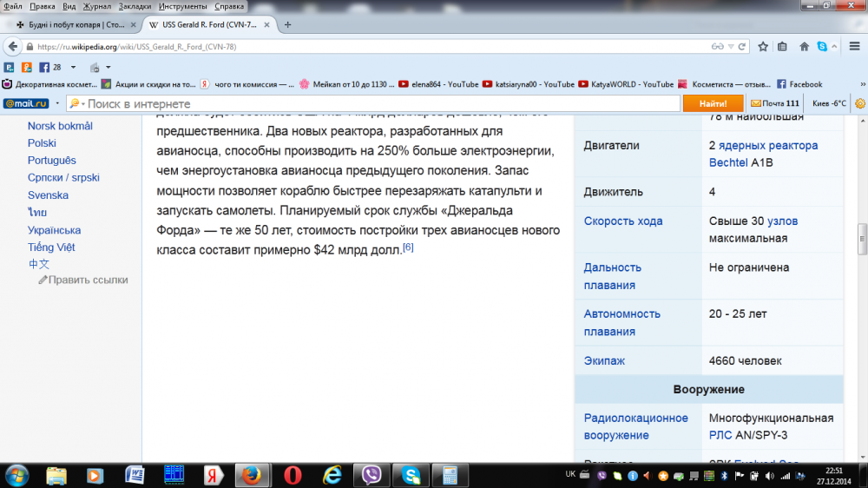Open the Firefox hamburger menu

click(x=855, y=47)
